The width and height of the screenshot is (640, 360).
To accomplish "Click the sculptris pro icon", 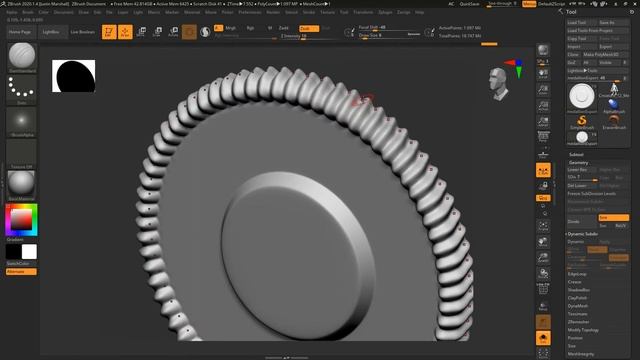I will click(x=205, y=32).
